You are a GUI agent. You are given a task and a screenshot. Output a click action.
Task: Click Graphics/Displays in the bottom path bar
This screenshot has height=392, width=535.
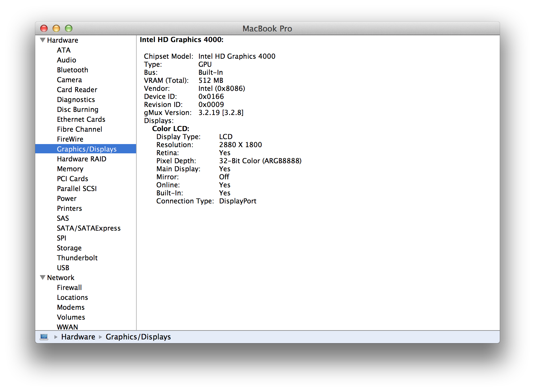pyautogui.click(x=138, y=337)
